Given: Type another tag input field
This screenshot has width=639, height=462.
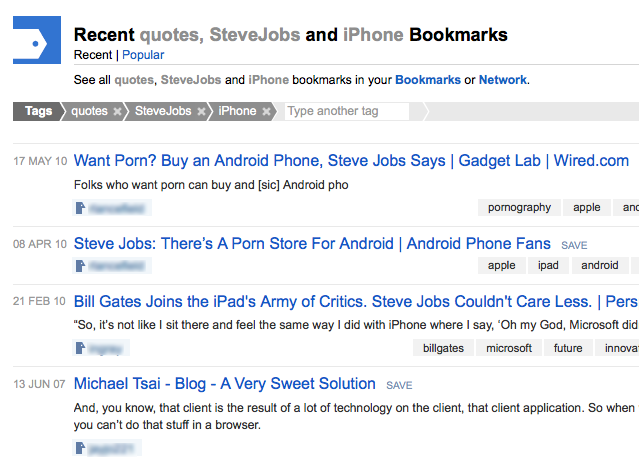Looking at the screenshot, I should [346, 111].
